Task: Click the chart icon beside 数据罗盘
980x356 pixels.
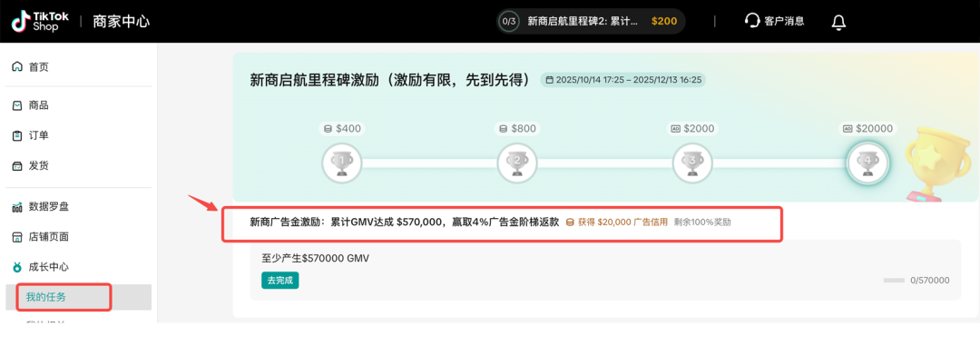Action: (x=17, y=206)
